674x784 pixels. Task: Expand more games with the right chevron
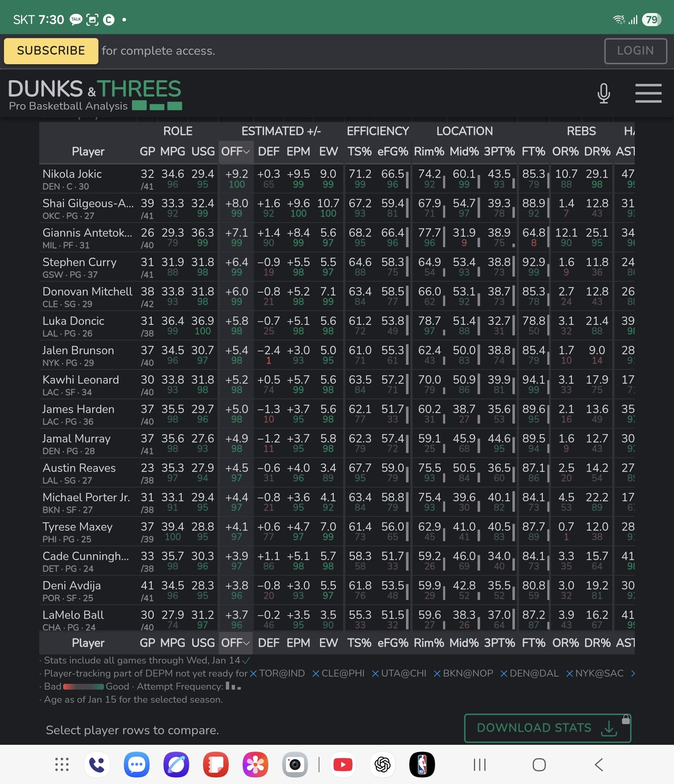coord(633,674)
